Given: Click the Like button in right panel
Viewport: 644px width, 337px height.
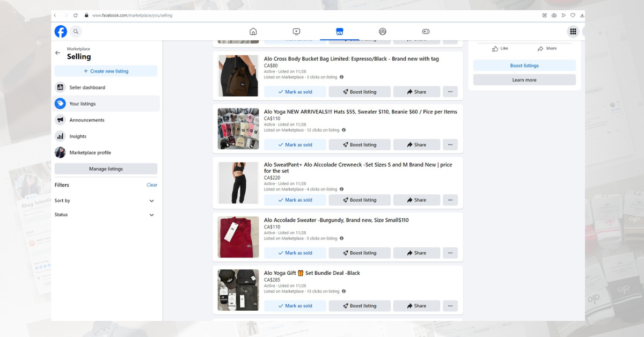Looking at the screenshot, I should (x=500, y=48).
